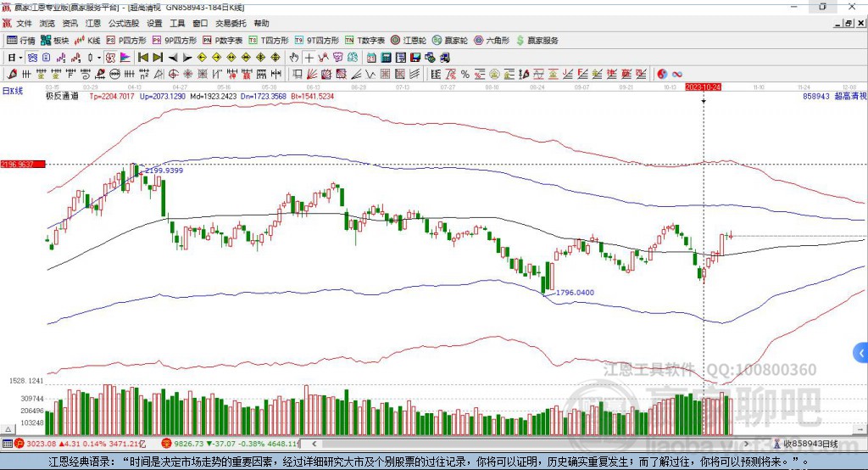Open the 交易委托 menu
This screenshot has width=868, height=470.
(231, 23)
